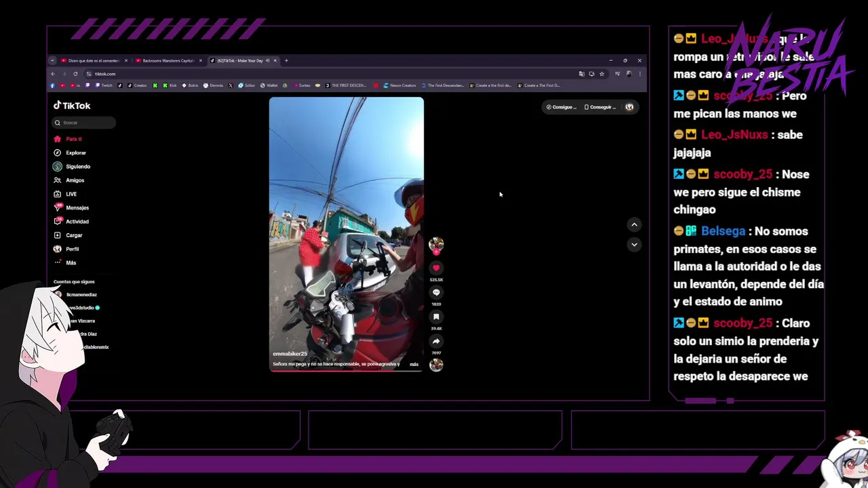The image size is (868, 488).
Task: Click Belsega username in chat
Action: (723, 231)
